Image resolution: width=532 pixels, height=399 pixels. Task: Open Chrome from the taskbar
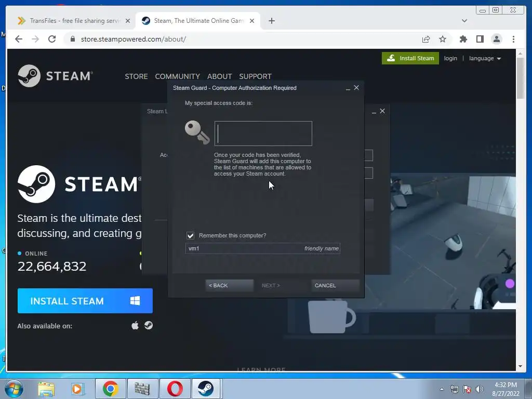110,389
